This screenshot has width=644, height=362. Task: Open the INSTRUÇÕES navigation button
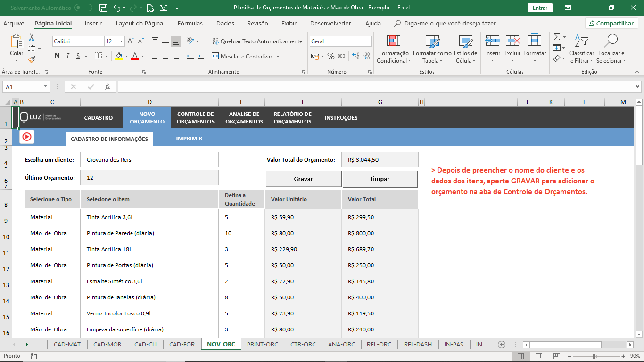341,118
